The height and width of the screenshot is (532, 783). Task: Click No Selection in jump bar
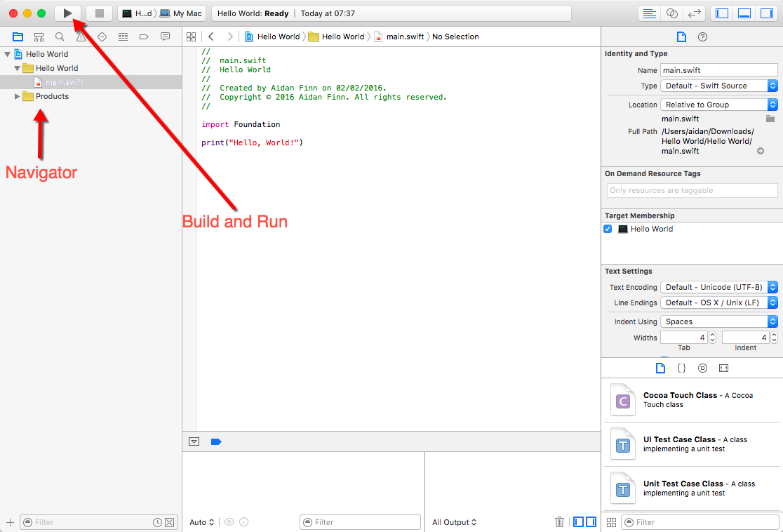tap(455, 36)
